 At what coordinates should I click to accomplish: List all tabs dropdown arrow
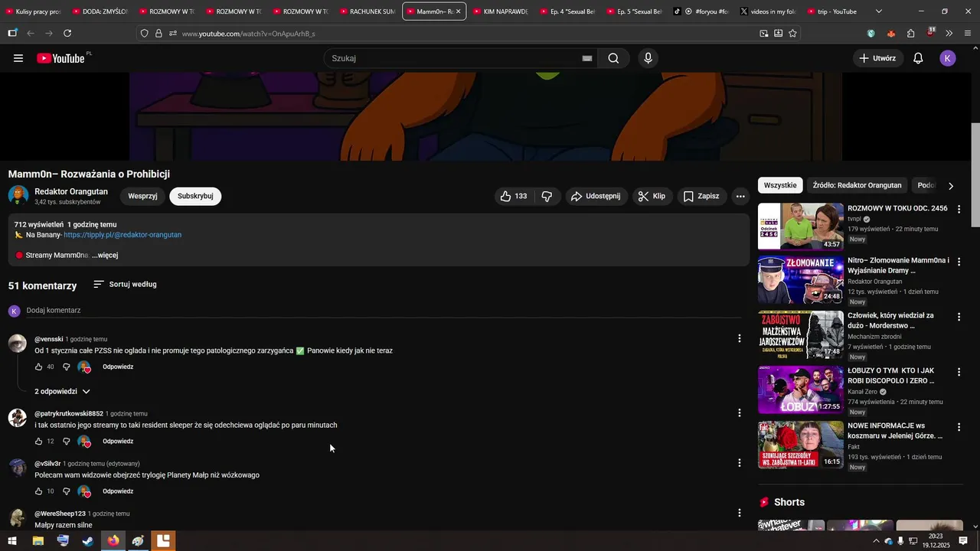878,11
